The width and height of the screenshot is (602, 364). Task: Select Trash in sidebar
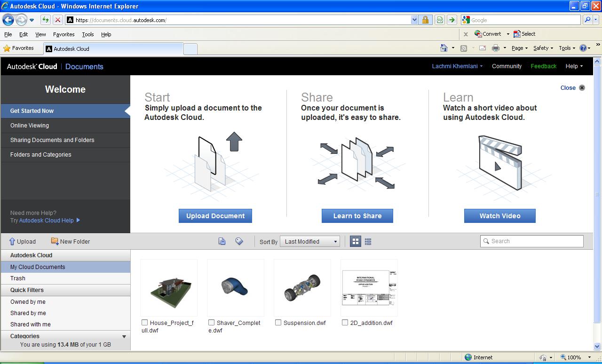click(65, 278)
